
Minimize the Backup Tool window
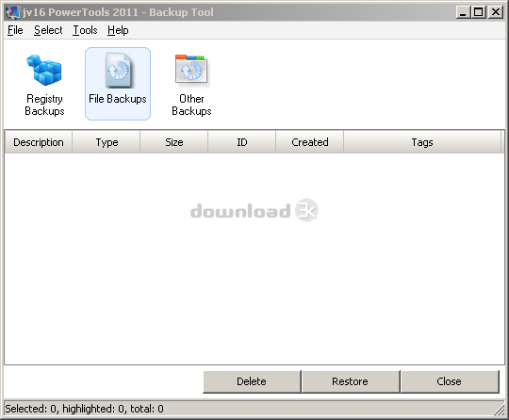[463, 12]
